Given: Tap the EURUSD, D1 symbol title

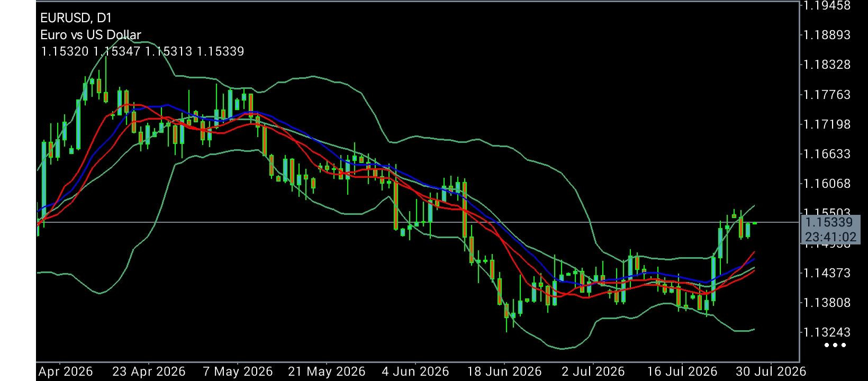Looking at the screenshot, I should click(x=76, y=18).
